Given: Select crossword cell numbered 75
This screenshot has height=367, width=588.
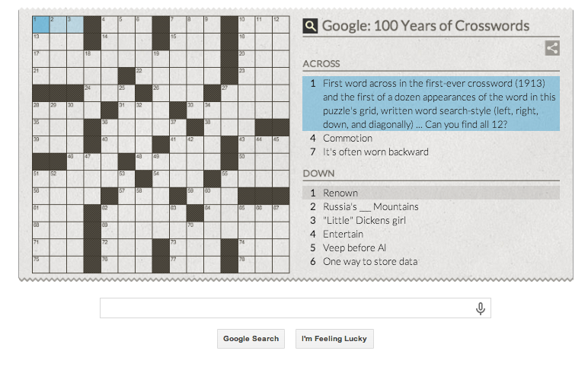Looking at the screenshot, I should pyautogui.click(x=41, y=265).
